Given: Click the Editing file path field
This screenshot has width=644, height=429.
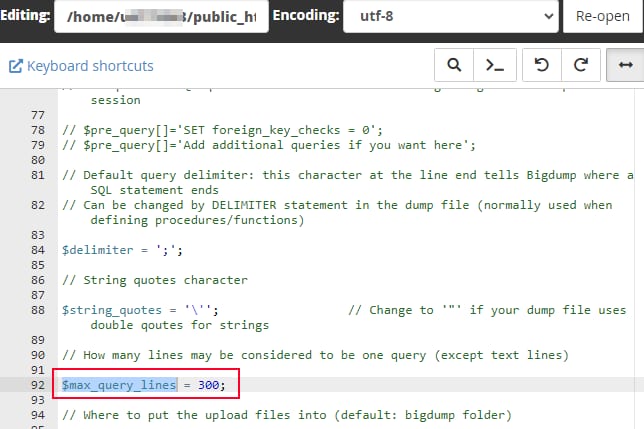Looking at the screenshot, I should point(161,17).
